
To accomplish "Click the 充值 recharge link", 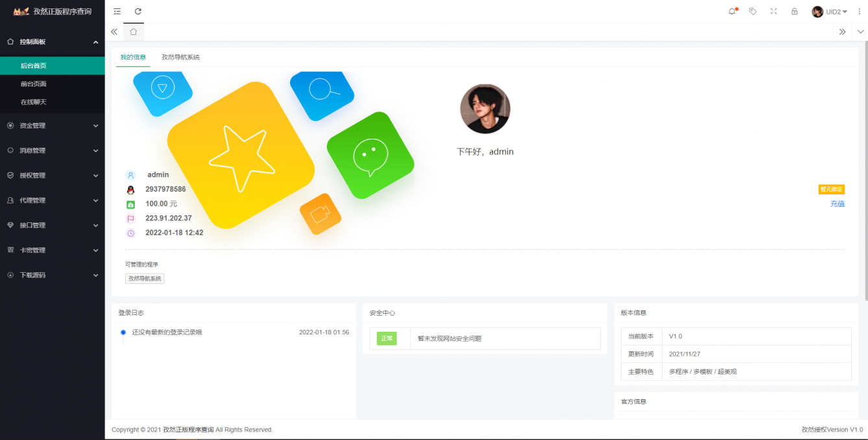I will point(838,203).
